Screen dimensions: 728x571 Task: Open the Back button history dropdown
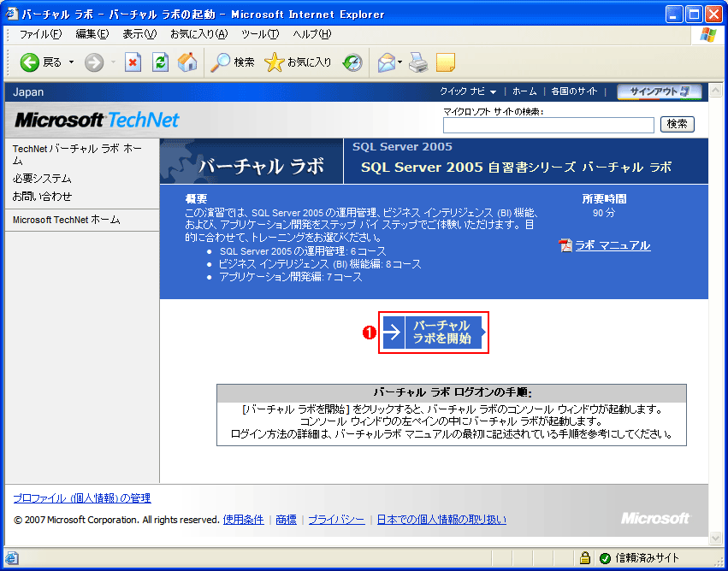click(72, 62)
